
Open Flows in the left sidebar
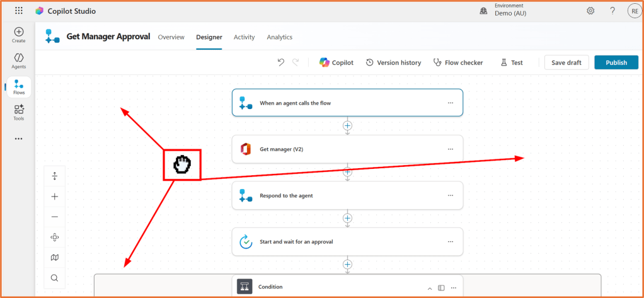(x=19, y=87)
